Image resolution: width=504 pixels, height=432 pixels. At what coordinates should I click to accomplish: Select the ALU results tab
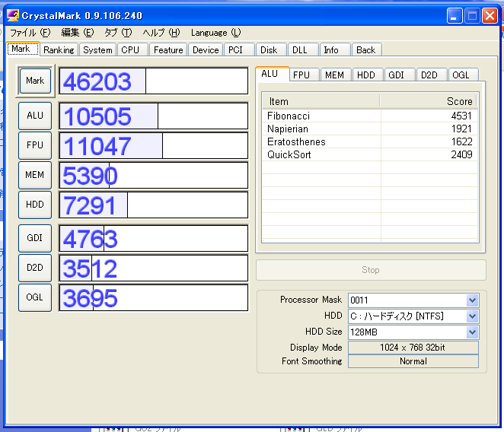pos(273,74)
